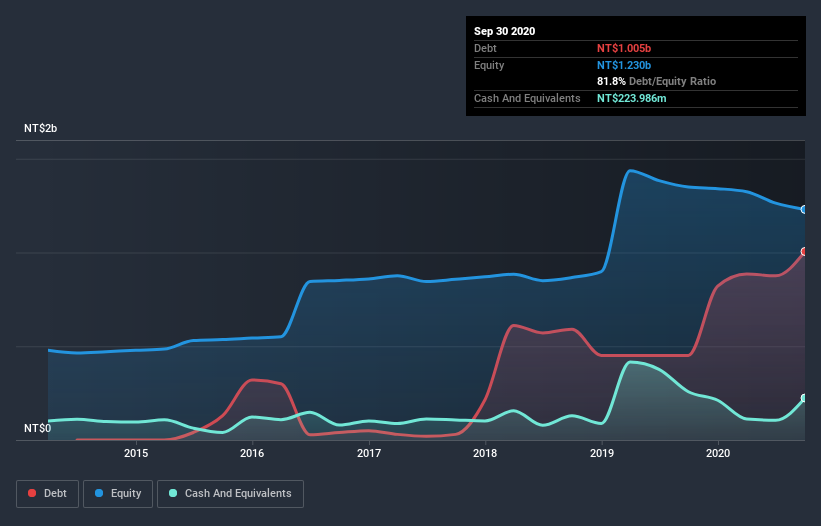Click the 2019 x-axis label

602,453
